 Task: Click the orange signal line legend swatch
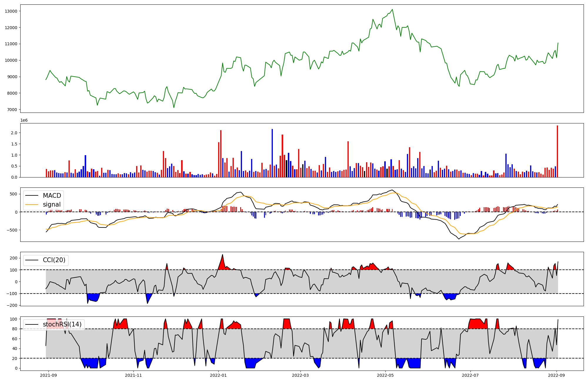click(32, 205)
